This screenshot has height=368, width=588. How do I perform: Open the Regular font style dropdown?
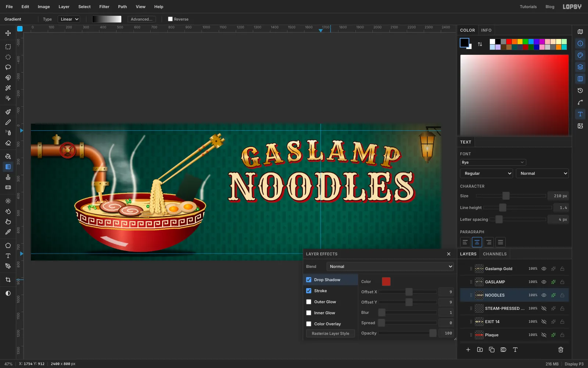click(x=487, y=173)
